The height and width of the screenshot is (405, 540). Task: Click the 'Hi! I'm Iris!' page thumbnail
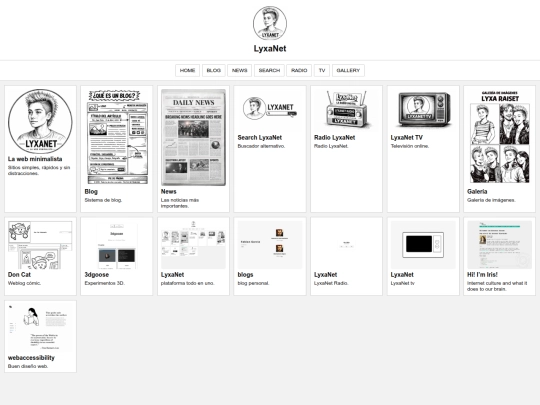(499, 245)
